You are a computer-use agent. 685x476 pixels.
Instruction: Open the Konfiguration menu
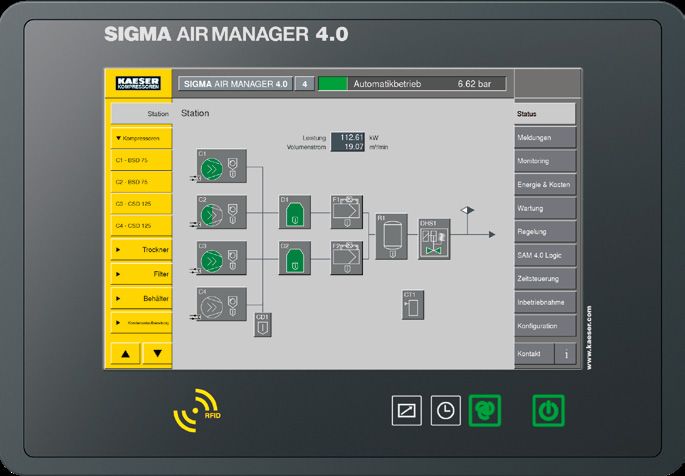pyautogui.click(x=545, y=326)
